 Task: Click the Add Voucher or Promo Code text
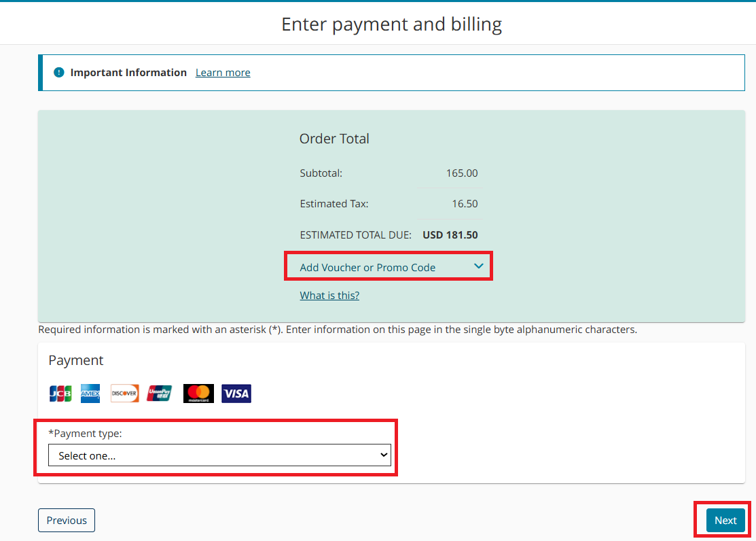367,268
